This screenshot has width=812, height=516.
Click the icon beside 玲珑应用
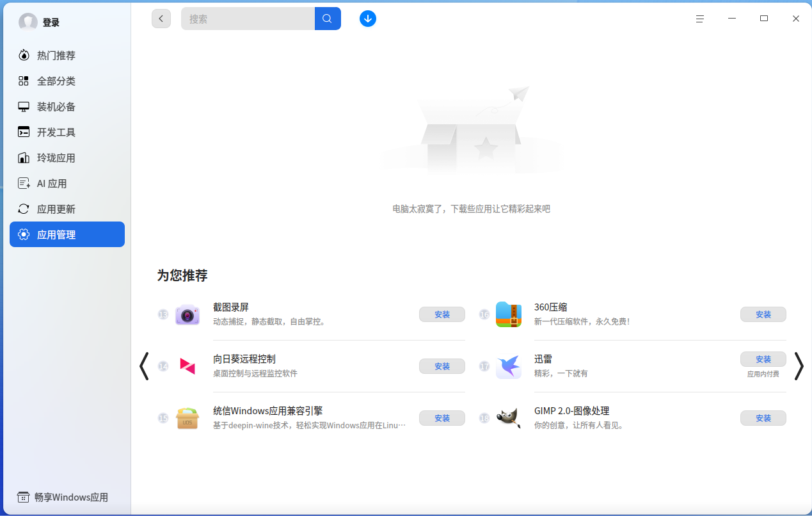[24, 158]
